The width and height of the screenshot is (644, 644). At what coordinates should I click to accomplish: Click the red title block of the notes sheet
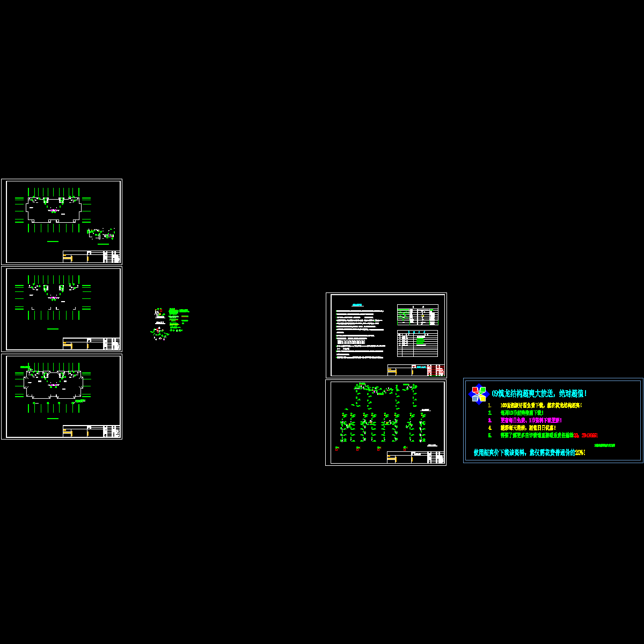pos(428,370)
